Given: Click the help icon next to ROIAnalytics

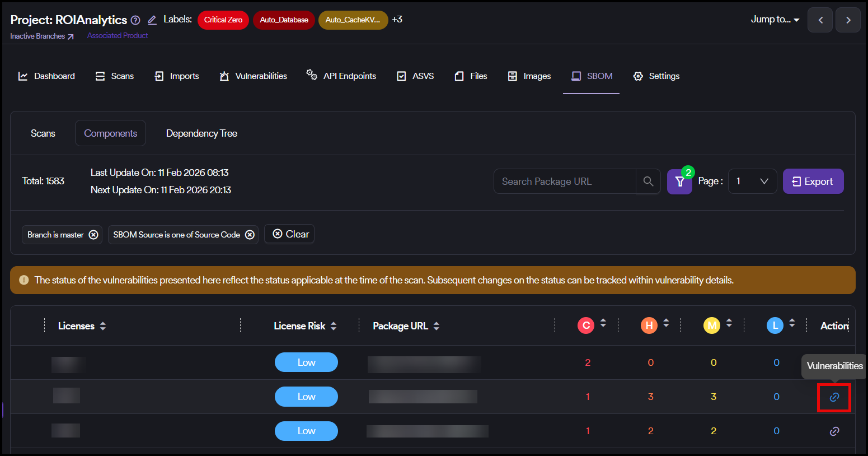Looking at the screenshot, I should 135,20.
